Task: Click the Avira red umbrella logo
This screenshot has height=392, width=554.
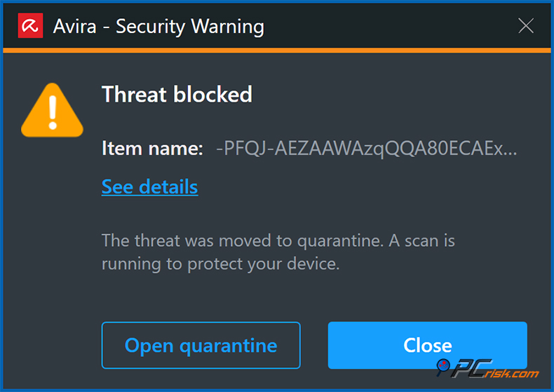Action: point(30,27)
